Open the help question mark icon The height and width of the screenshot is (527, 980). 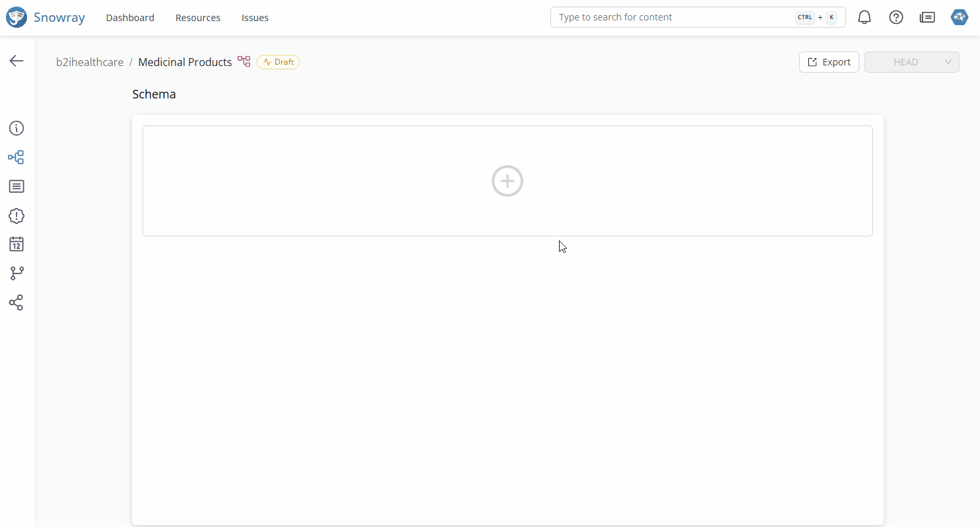pos(896,18)
